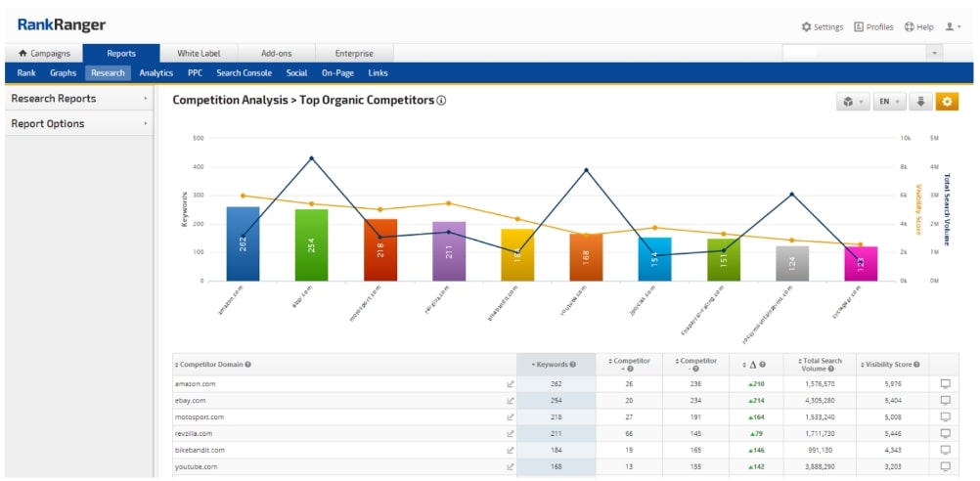Open ebay.com external link icon

click(x=510, y=401)
